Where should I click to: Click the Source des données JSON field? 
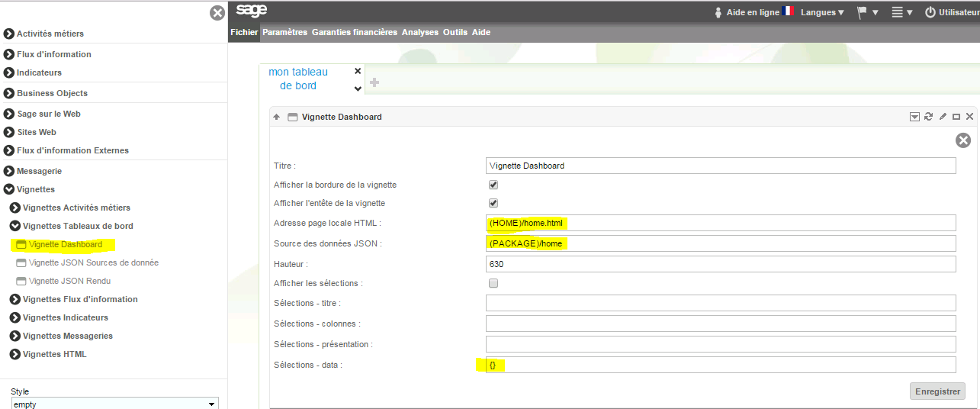[721, 243]
